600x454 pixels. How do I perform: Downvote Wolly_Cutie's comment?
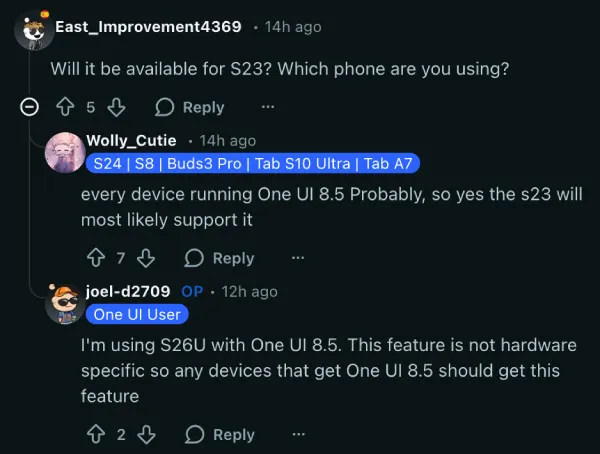tap(146, 258)
